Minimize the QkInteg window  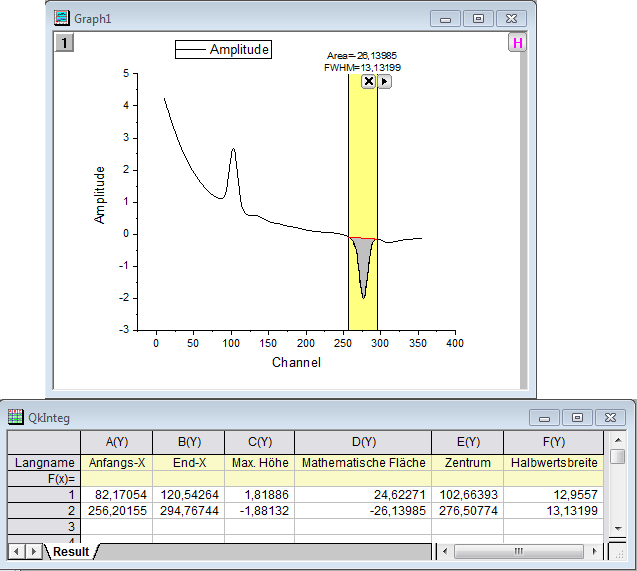pos(544,417)
